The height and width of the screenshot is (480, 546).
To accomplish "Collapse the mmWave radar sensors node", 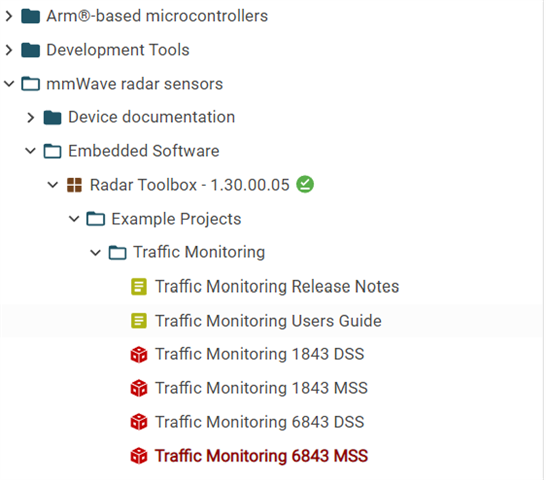I will [x=9, y=84].
